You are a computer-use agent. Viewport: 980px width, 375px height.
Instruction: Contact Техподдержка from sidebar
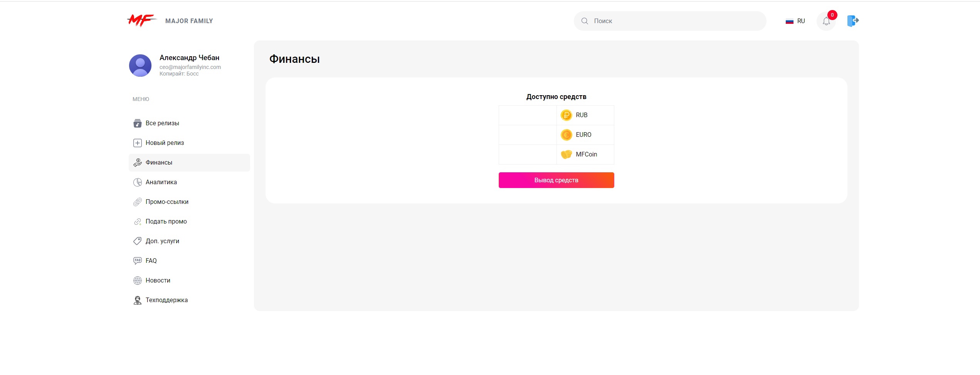coord(166,300)
